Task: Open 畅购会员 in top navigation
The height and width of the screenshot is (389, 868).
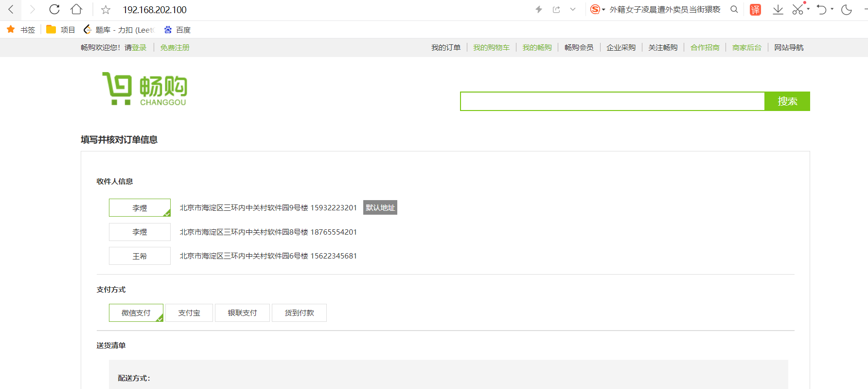Action: (579, 47)
